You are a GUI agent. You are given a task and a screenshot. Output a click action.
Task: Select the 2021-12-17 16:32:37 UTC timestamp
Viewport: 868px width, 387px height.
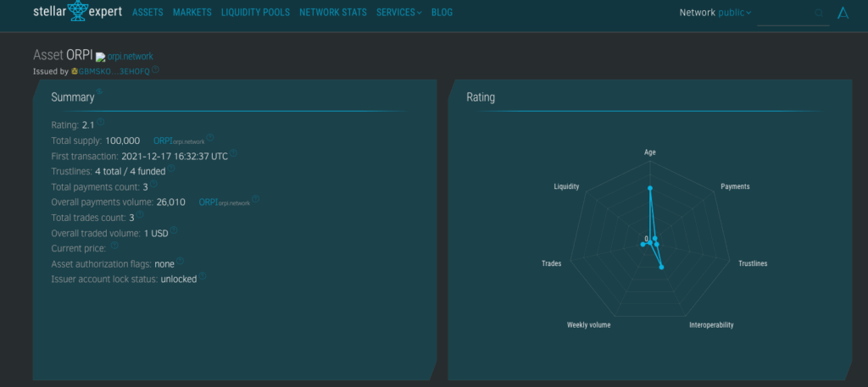tap(175, 157)
